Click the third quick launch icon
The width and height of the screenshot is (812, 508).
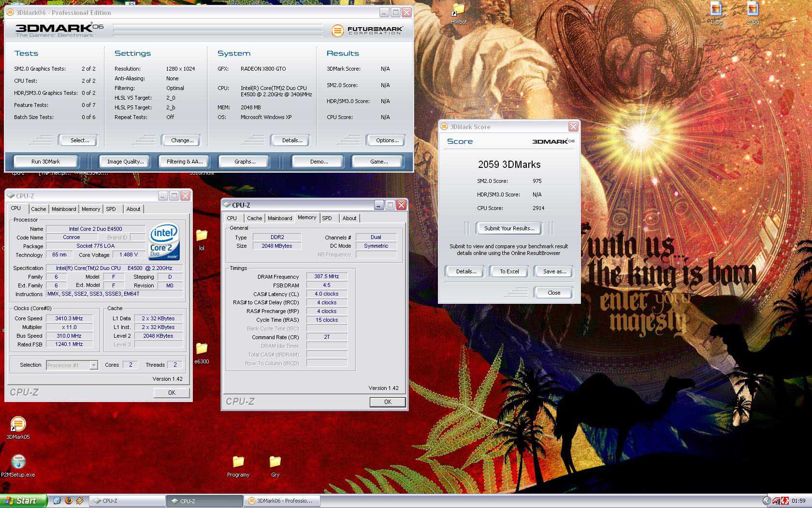pyautogui.click(x=80, y=501)
